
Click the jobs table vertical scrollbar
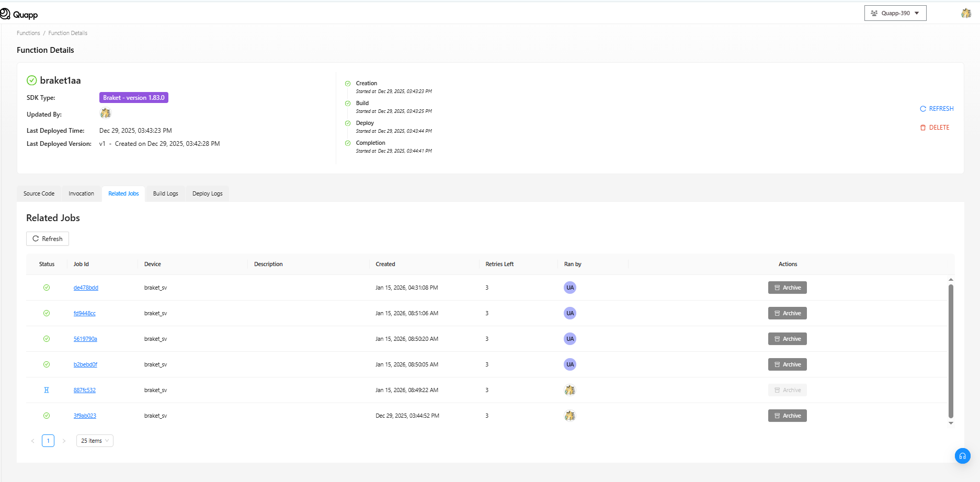click(951, 350)
